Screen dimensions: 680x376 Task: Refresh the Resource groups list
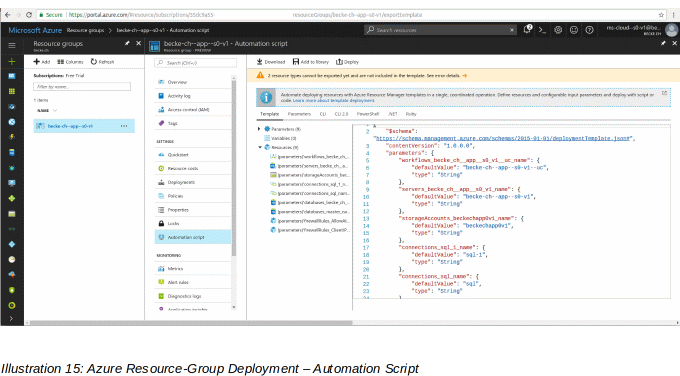(102, 62)
